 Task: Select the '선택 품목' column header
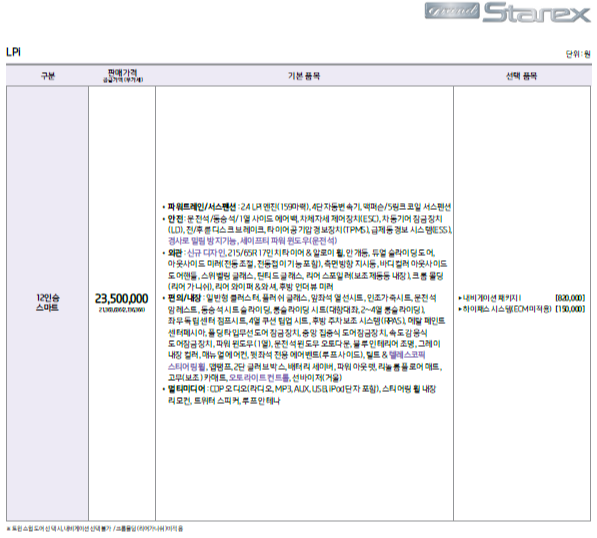click(521, 76)
